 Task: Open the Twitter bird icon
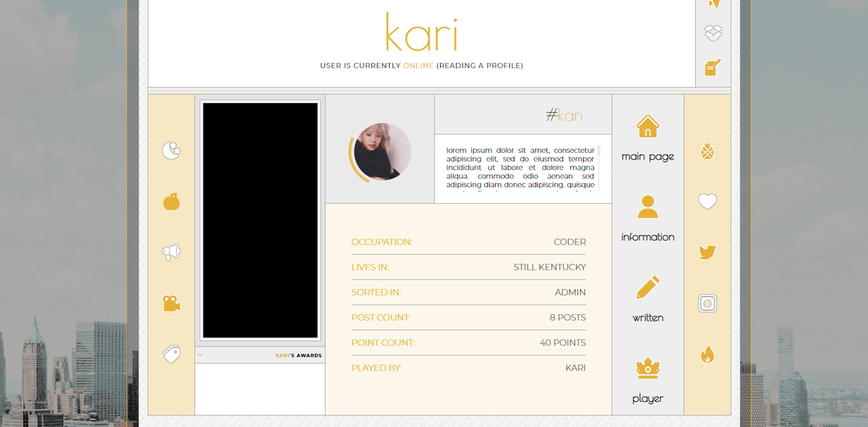coord(707,253)
